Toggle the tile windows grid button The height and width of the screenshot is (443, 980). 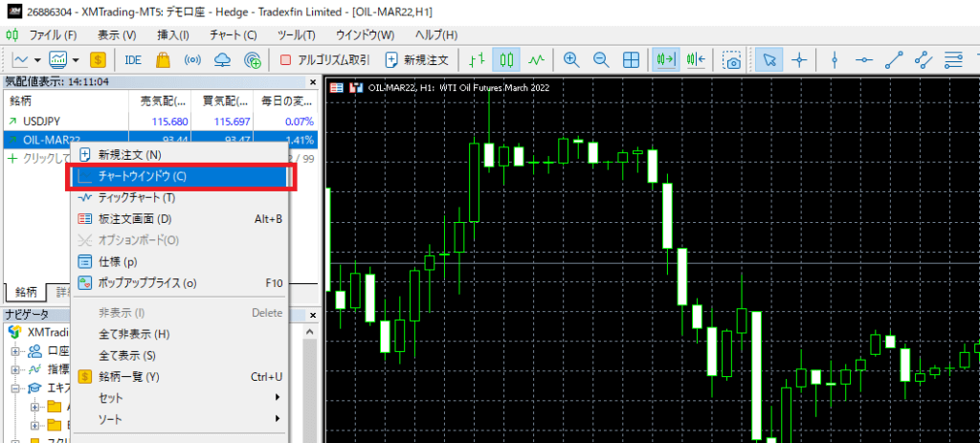pos(632,60)
